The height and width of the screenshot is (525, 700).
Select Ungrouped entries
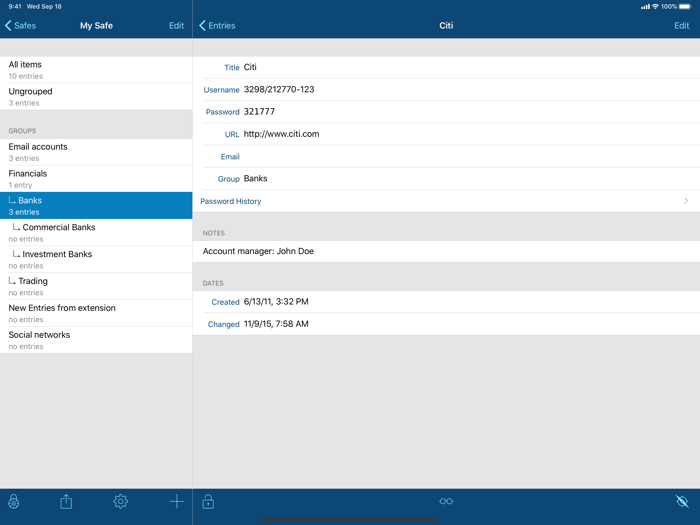click(96, 96)
